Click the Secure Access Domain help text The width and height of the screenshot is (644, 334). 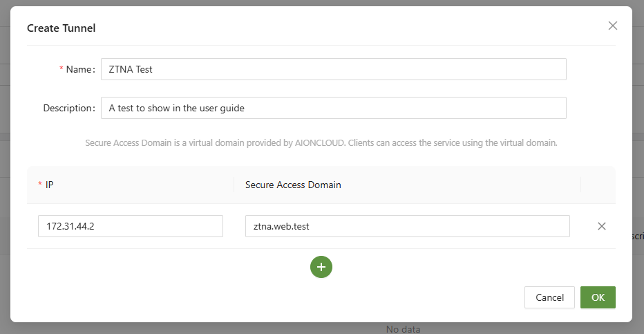click(321, 143)
